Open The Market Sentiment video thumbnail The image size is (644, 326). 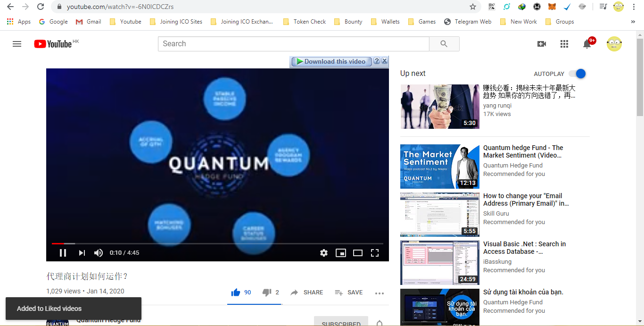coord(440,167)
